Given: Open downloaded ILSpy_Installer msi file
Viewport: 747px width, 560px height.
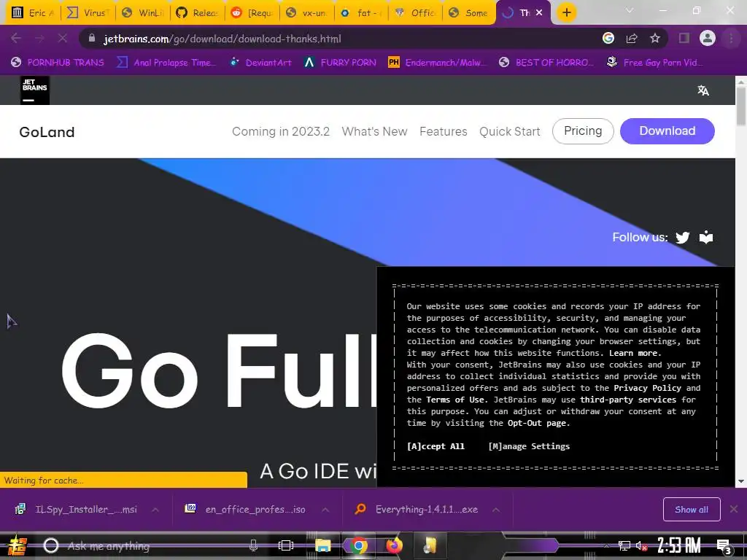Looking at the screenshot, I should [x=77, y=510].
